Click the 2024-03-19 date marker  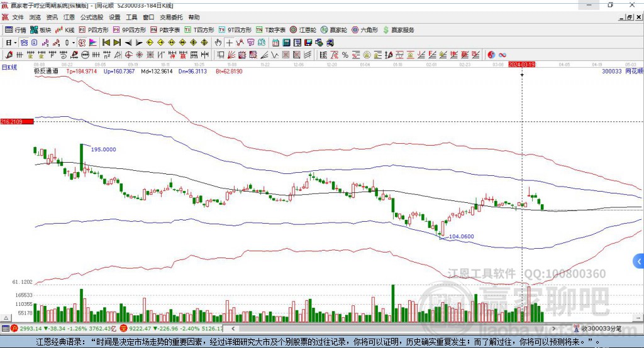click(521, 65)
